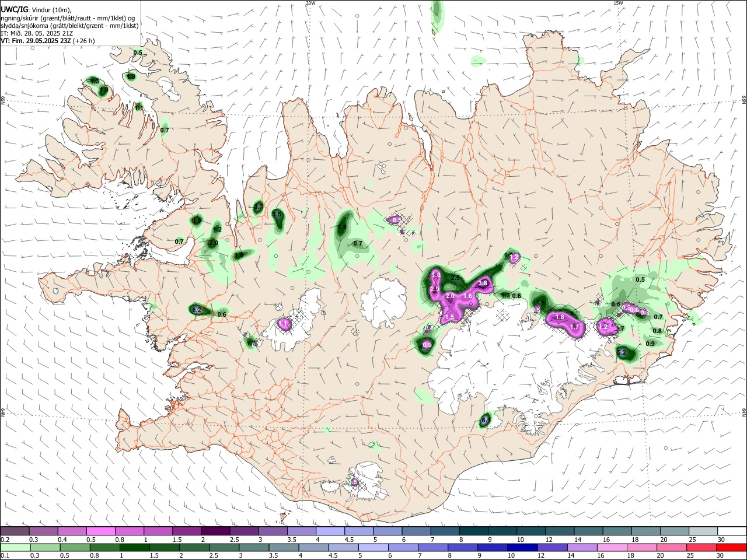The width and height of the screenshot is (747, 560).
Task: Click the '2.9' precipitation value on the map
Action: click(x=434, y=289)
